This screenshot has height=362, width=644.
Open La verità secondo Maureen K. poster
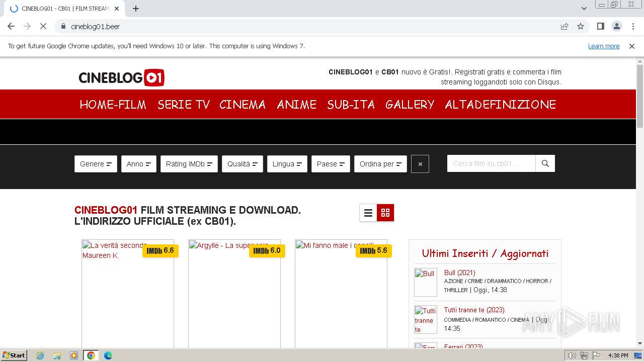(x=128, y=294)
